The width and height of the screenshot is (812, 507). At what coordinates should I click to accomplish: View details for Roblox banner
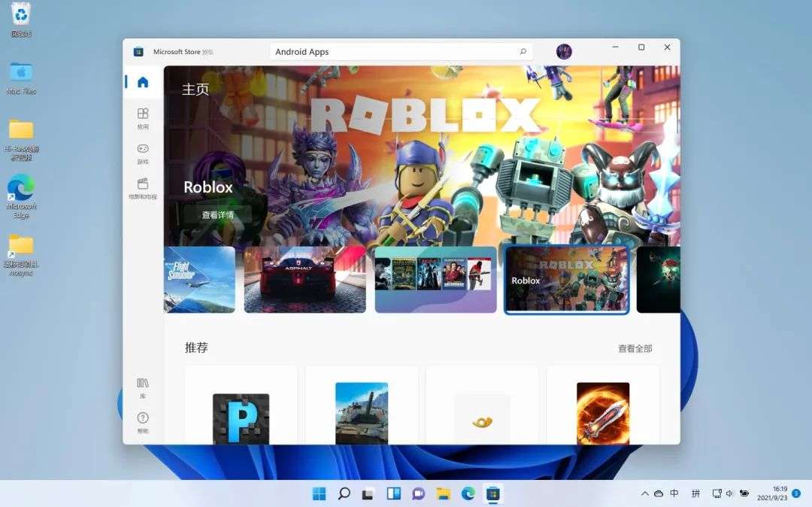tap(217, 214)
